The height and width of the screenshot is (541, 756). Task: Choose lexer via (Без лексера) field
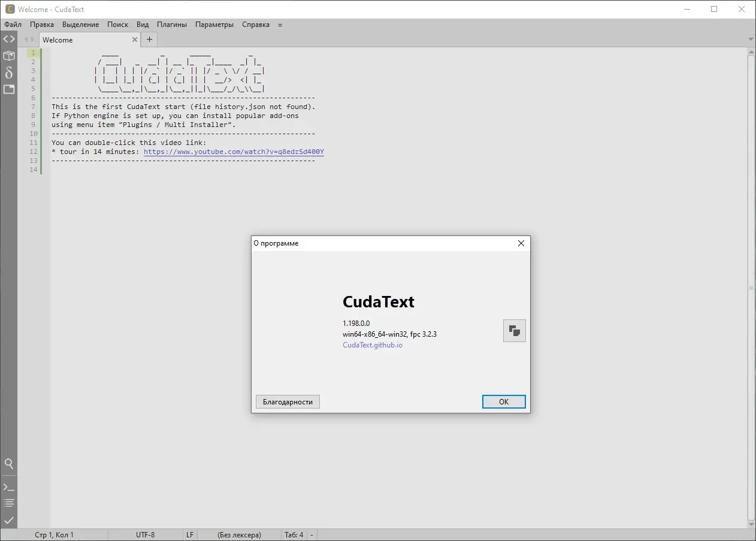(x=239, y=534)
